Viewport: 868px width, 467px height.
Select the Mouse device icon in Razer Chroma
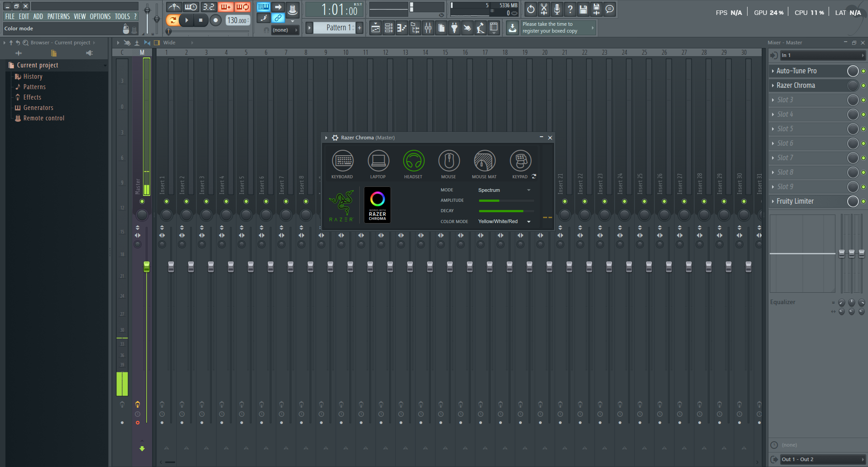[x=449, y=161]
